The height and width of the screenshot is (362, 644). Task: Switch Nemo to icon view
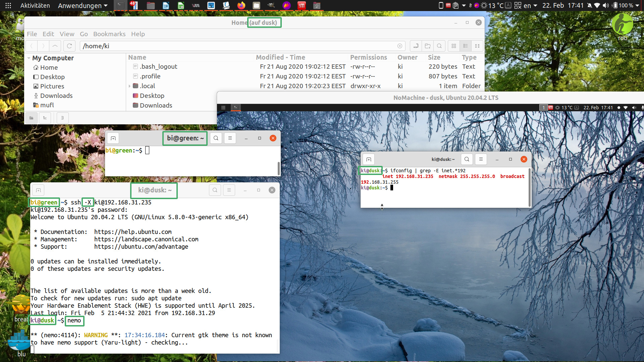click(x=454, y=46)
